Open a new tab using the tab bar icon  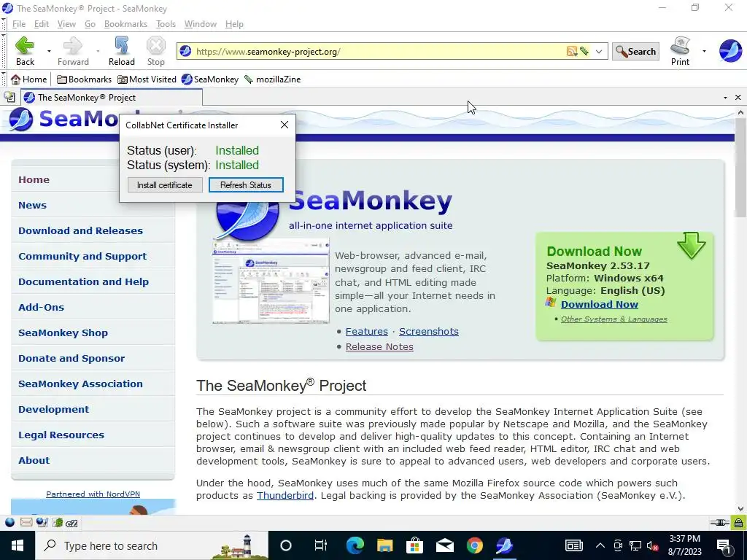click(9, 97)
